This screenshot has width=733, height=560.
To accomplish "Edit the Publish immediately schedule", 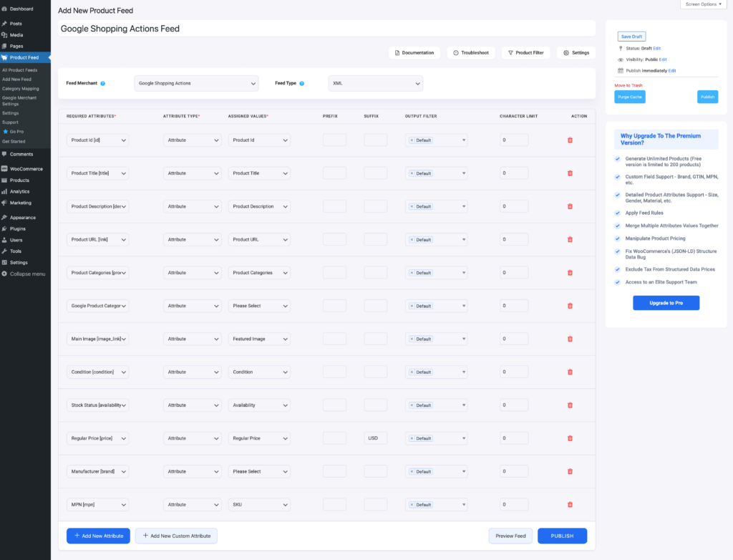I will click(x=672, y=71).
